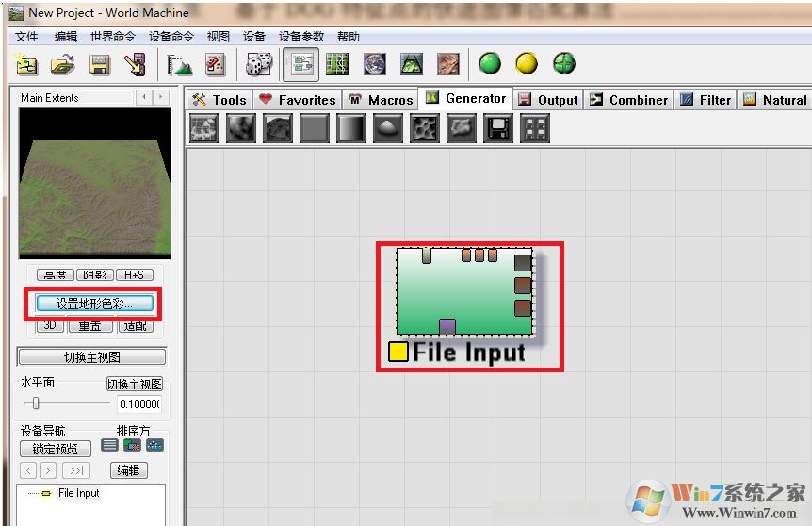Click previous extent arrow beside Main Extents
The width and height of the screenshot is (812, 526).
pos(143,97)
